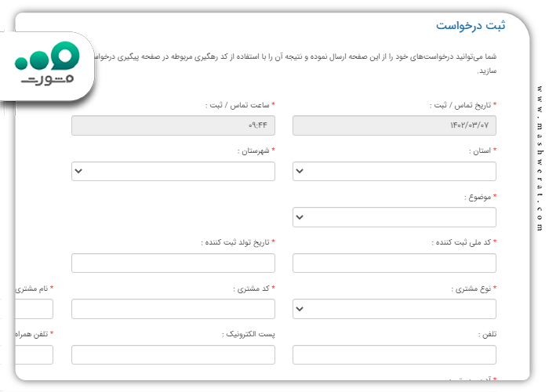Open the شهرستان dropdown
Viewport: 549px width, 392px height.
(173, 171)
